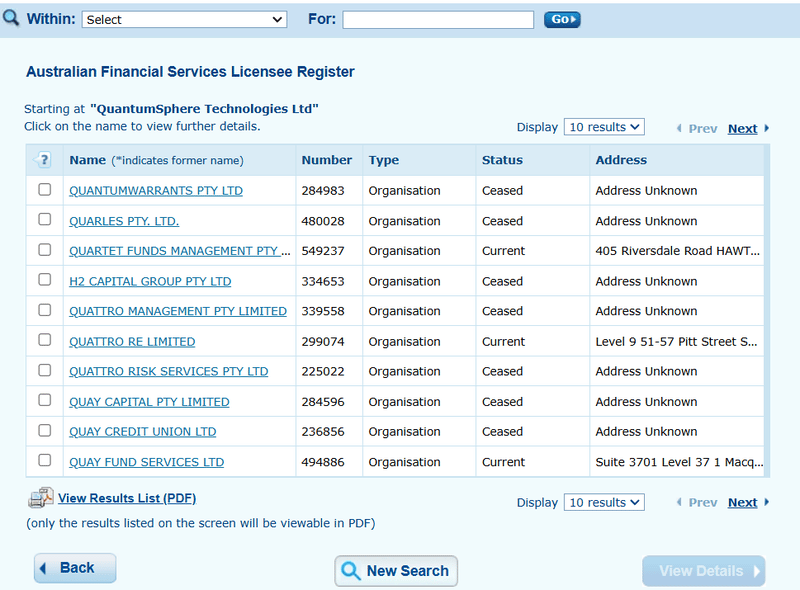800x590 pixels.
Task: Click View Results List (PDF) link
Action: (127, 498)
